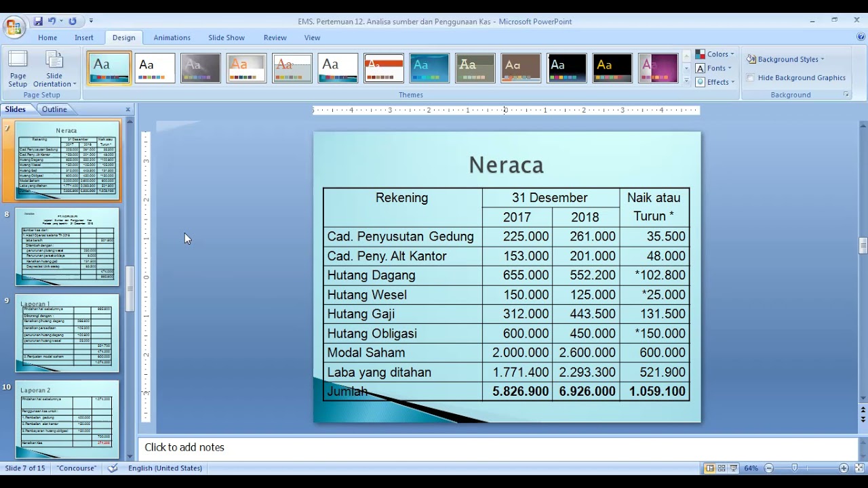868x488 pixels.
Task: Open theme Effects dropdown
Action: click(715, 82)
